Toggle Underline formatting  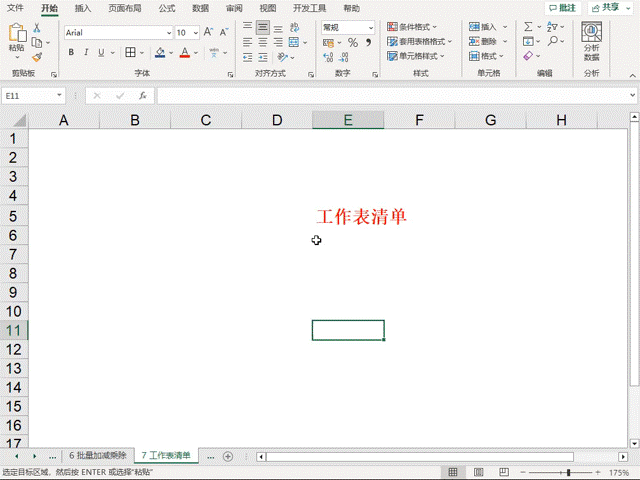[101, 52]
